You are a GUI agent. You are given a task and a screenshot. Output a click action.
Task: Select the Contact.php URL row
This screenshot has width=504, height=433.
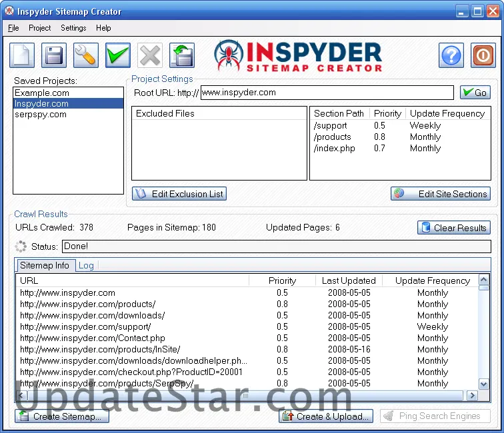click(x=247, y=338)
